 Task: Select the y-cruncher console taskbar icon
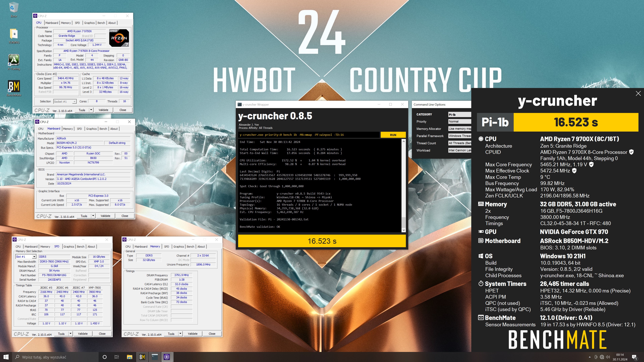pos(154,357)
